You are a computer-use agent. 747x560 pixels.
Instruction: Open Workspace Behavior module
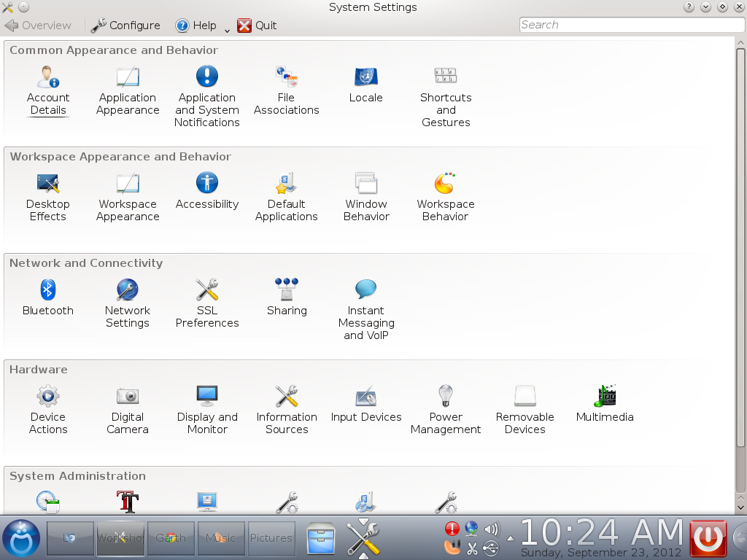click(446, 197)
